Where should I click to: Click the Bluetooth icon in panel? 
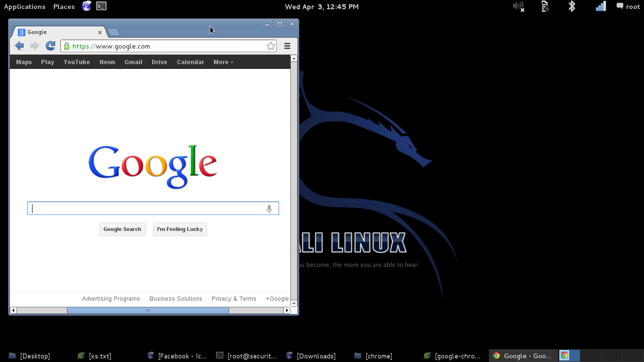tap(572, 6)
